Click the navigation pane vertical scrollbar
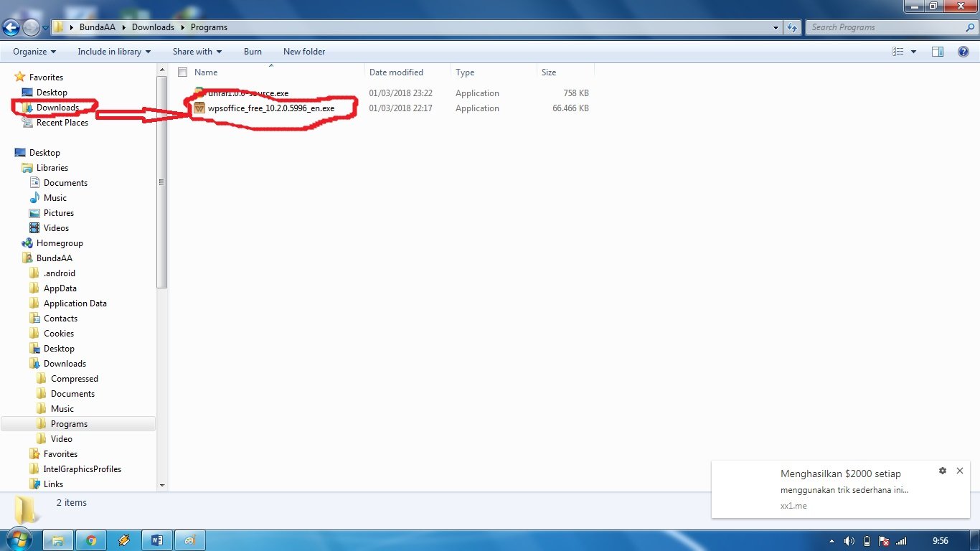The image size is (980, 551). coord(162,182)
